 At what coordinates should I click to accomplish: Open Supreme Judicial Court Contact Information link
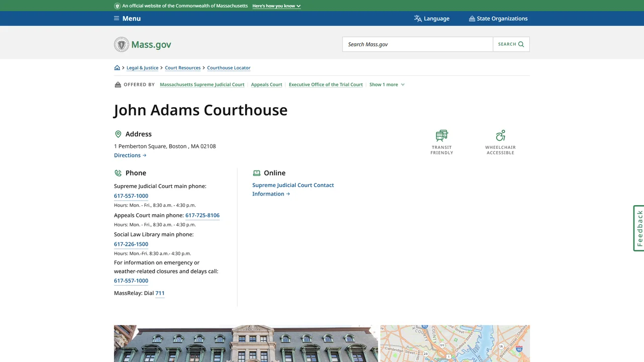(293, 190)
